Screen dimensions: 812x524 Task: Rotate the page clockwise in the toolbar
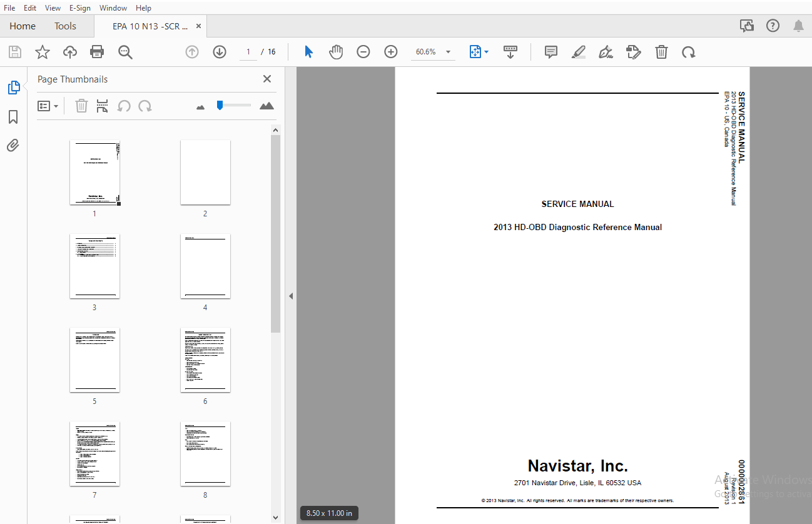(x=689, y=52)
